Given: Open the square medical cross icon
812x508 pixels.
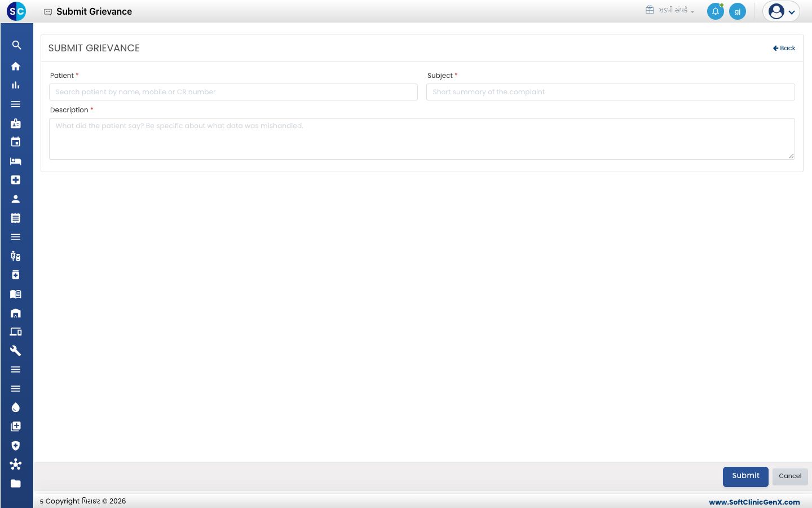Looking at the screenshot, I should tap(16, 180).
